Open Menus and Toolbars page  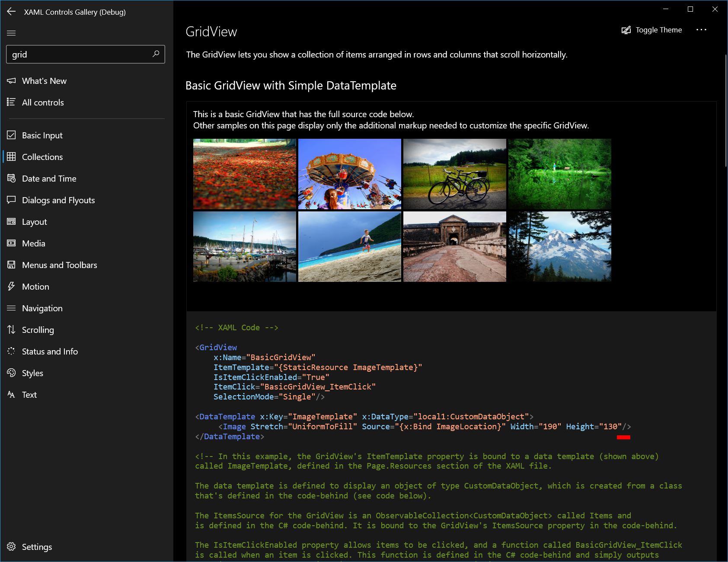[x=59, y=265]
